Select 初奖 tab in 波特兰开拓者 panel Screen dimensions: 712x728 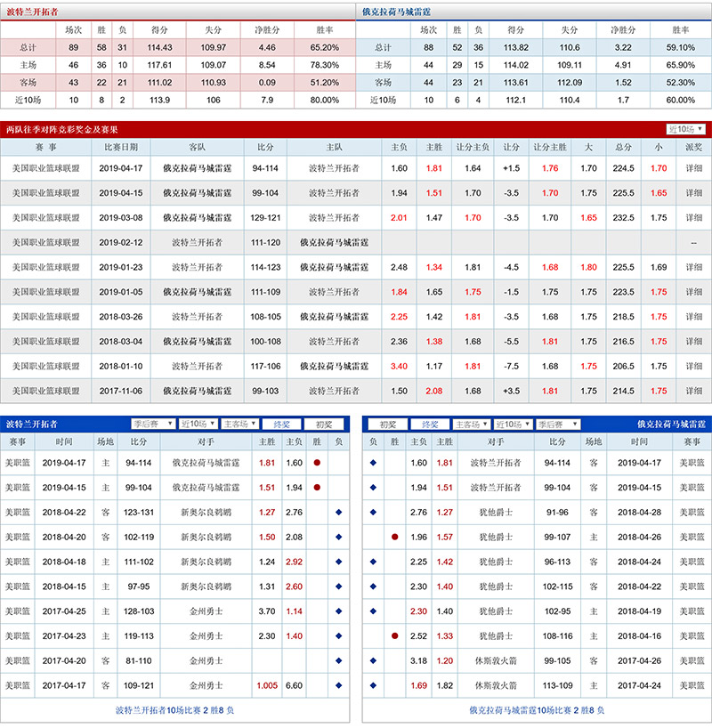coord(324,425)
